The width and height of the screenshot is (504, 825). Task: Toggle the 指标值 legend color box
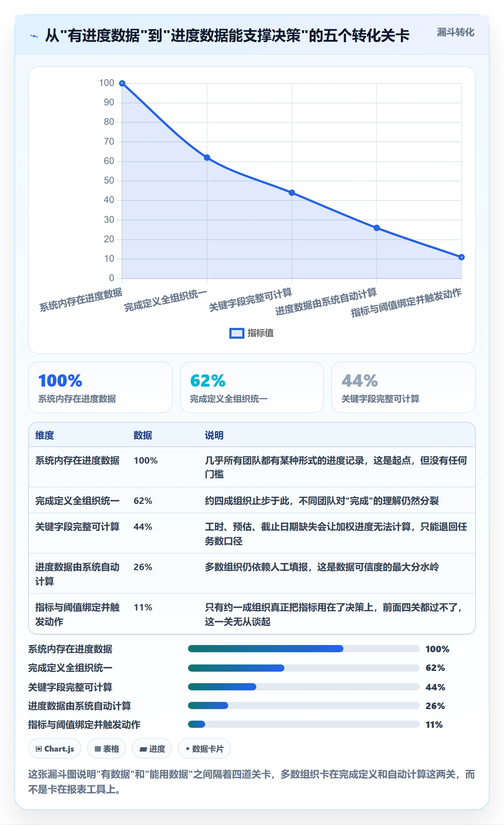coord(237,333)
